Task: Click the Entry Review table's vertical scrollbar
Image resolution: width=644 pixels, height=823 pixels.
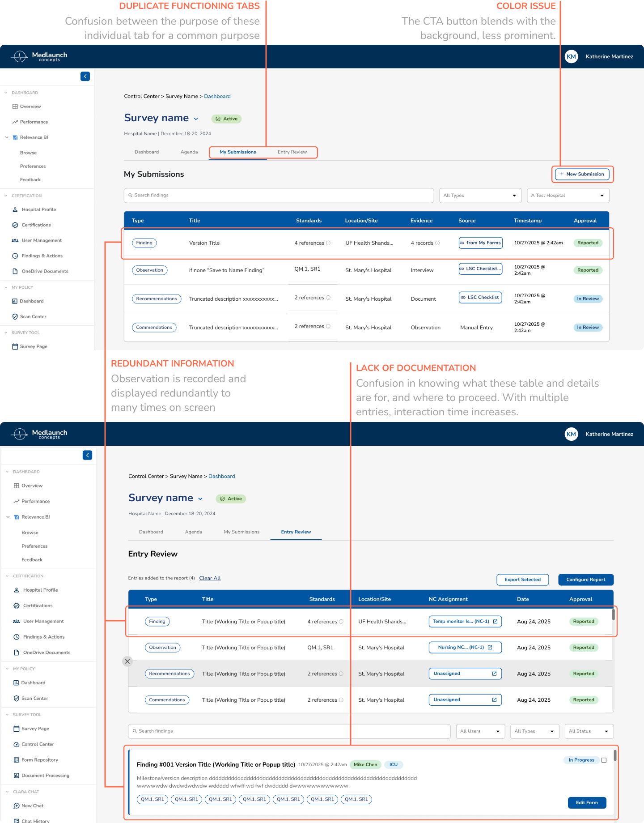Action: [x=613, y=614]
